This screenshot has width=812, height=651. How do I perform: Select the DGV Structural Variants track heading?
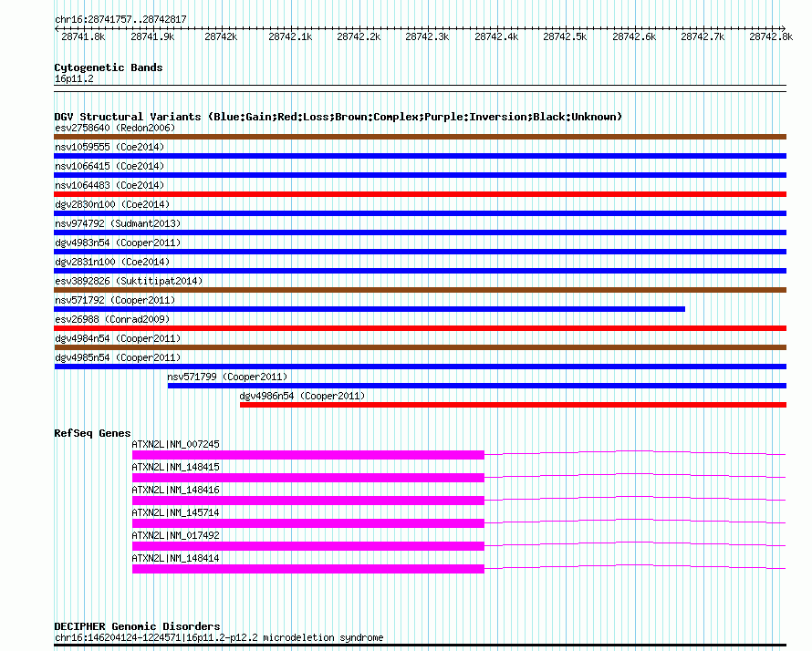pyautogui.click(x=338, y=117)
